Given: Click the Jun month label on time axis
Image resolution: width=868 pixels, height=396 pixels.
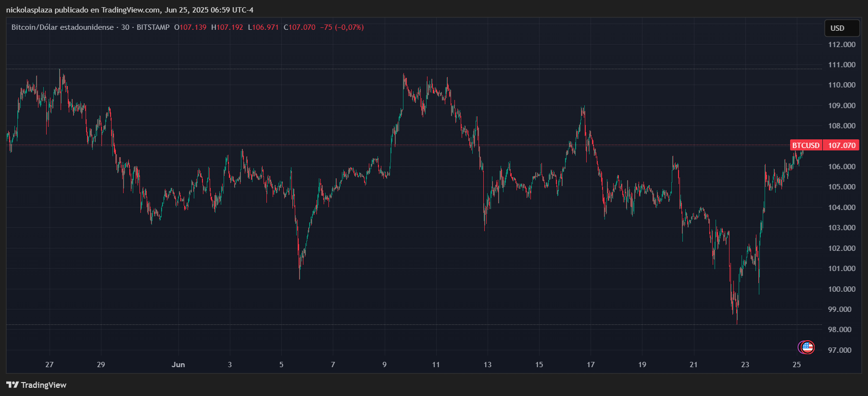Looking at the screenshot, I should pyautogui.click(x=178, y=364).
